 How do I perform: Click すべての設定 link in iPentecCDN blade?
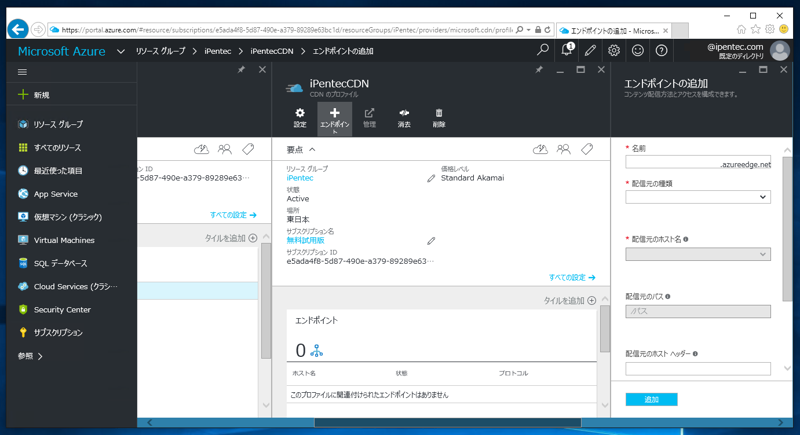tap(572, 277)
